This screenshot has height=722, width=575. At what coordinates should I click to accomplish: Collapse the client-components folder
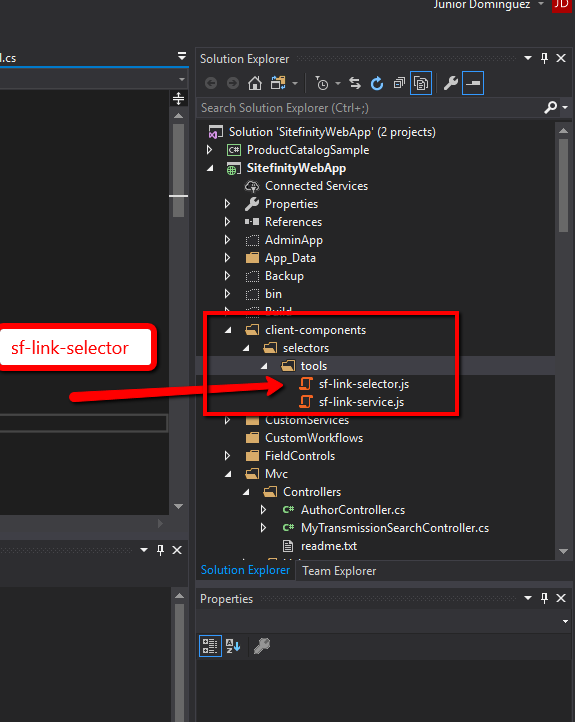[228, 330]
